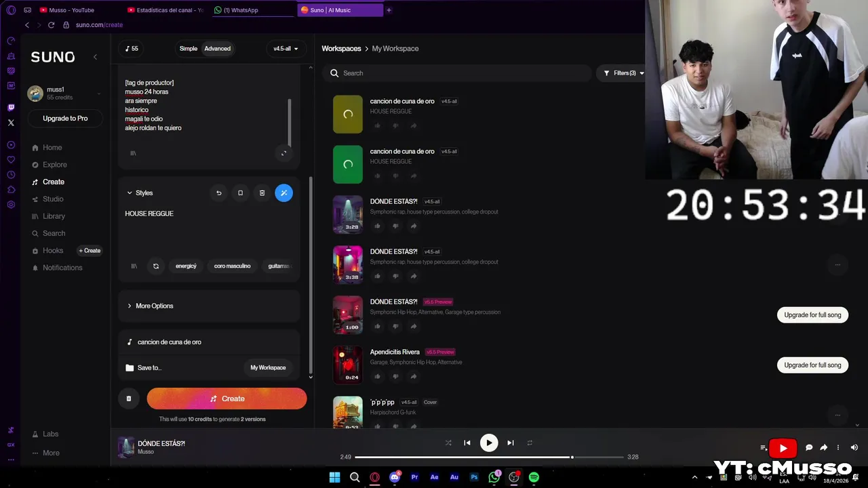
Task: Click Upgrade for full song beside Apendicitis Rivera
Action: tap(812, 365)
